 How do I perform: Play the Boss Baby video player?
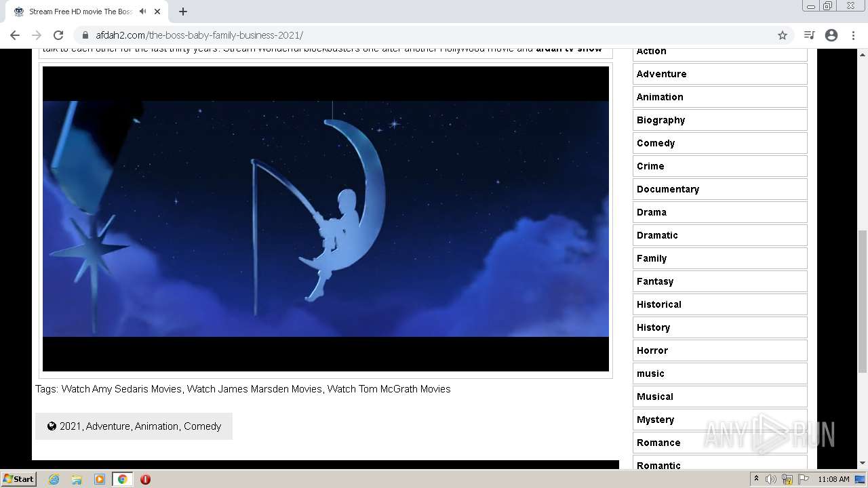[x=325, y=219]
